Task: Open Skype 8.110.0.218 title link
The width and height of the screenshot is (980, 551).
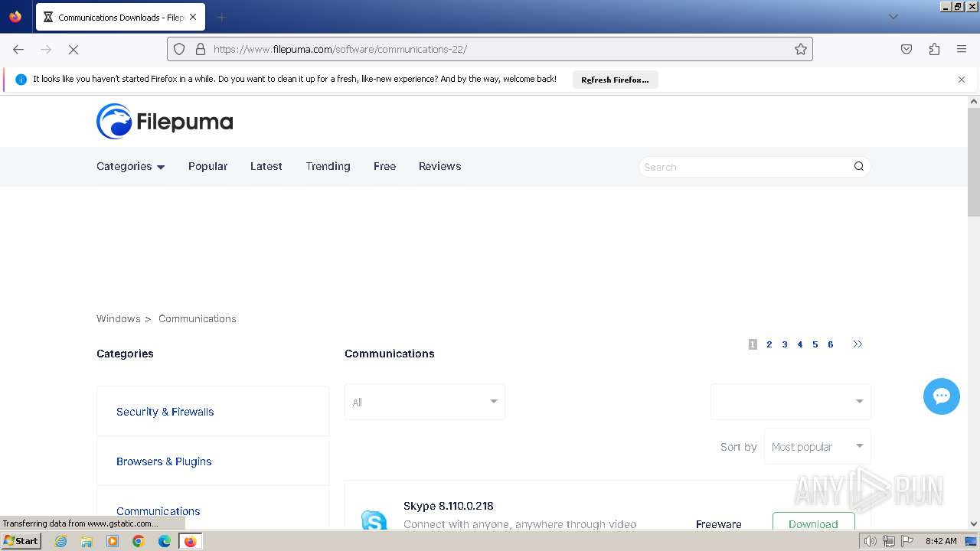Action: [x=449, y=506]
